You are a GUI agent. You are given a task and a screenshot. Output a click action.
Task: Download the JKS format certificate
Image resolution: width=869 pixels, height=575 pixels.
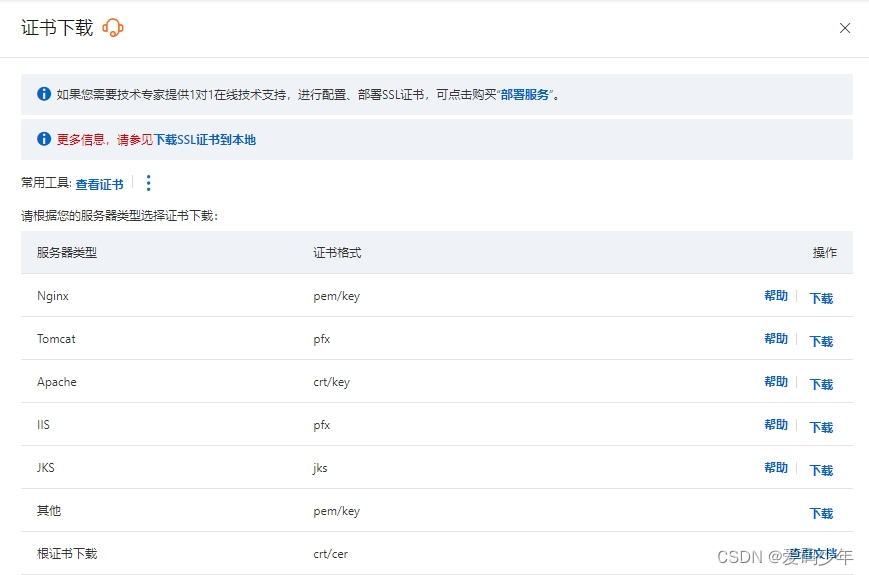(x=821, y=470)
